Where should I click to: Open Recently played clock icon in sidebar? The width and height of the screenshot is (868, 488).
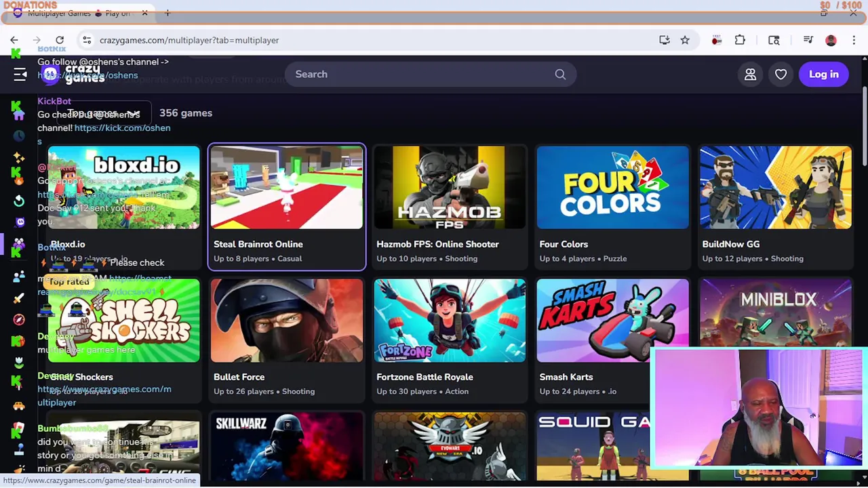click(x=19, y=136)
